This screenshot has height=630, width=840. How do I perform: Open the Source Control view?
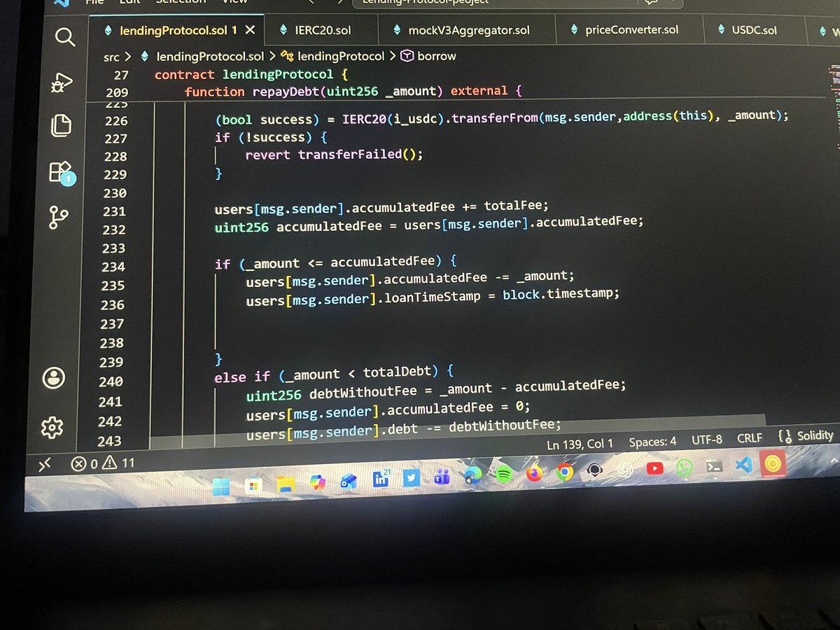pyautogui.click(x=58, y=218)
